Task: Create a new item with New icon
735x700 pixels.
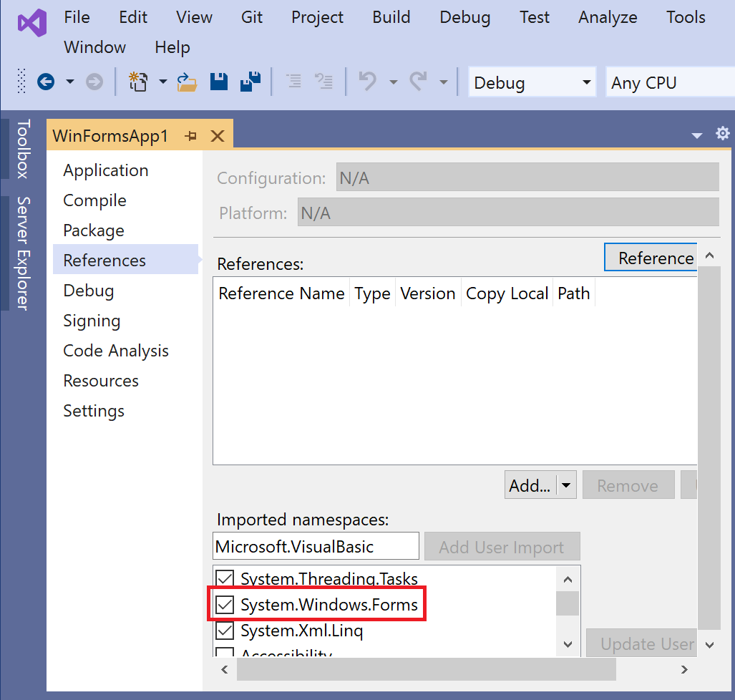Action: (x=138, y=82)
